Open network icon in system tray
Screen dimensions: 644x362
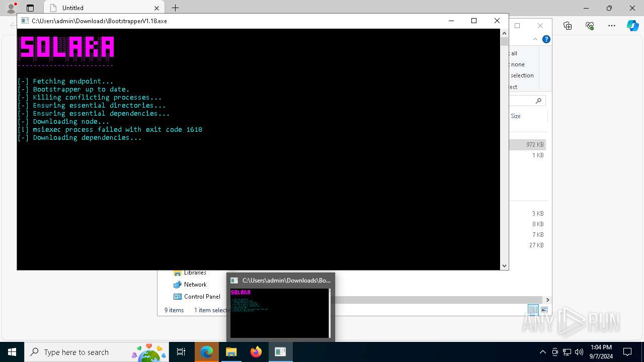point(567,352)
